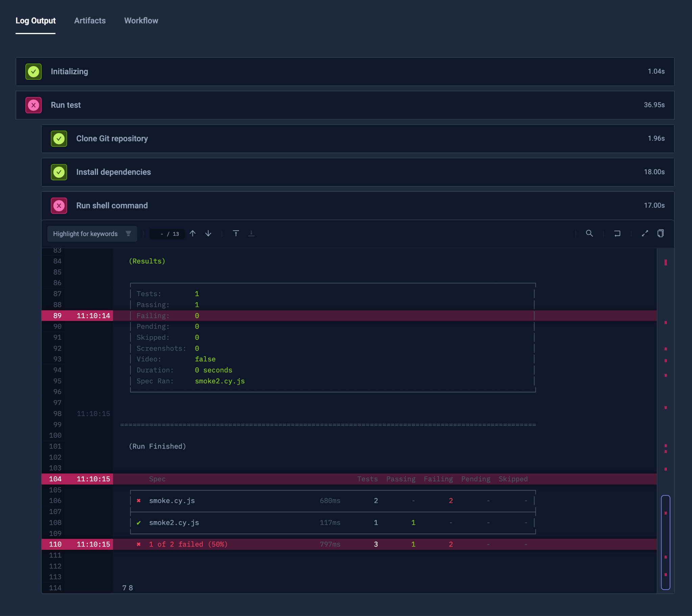692x616 pixels.
Task: Expand the Initializing step
Action: (x=69, y=72)
